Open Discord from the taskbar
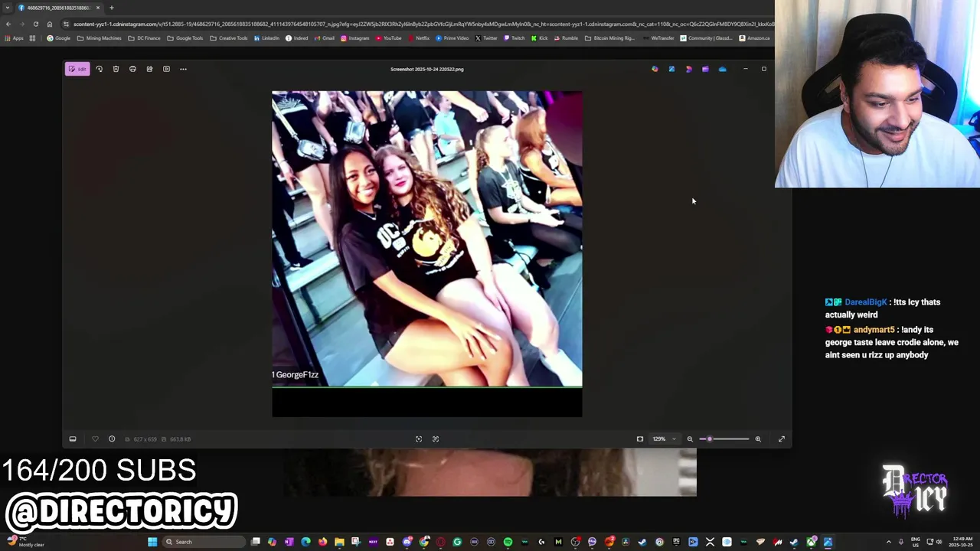Image resolution: width=980 pixels, height=551 pixels. point(407,542)
